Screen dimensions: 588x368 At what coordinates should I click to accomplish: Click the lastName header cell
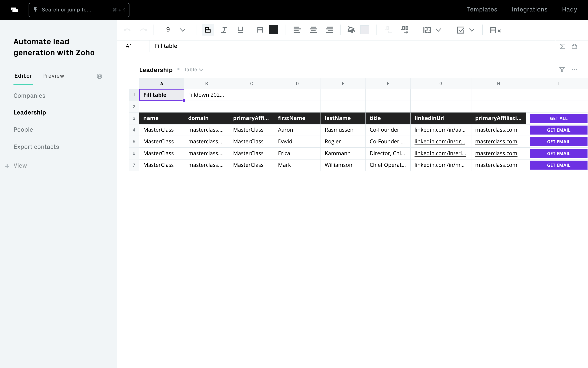point(343,118)
